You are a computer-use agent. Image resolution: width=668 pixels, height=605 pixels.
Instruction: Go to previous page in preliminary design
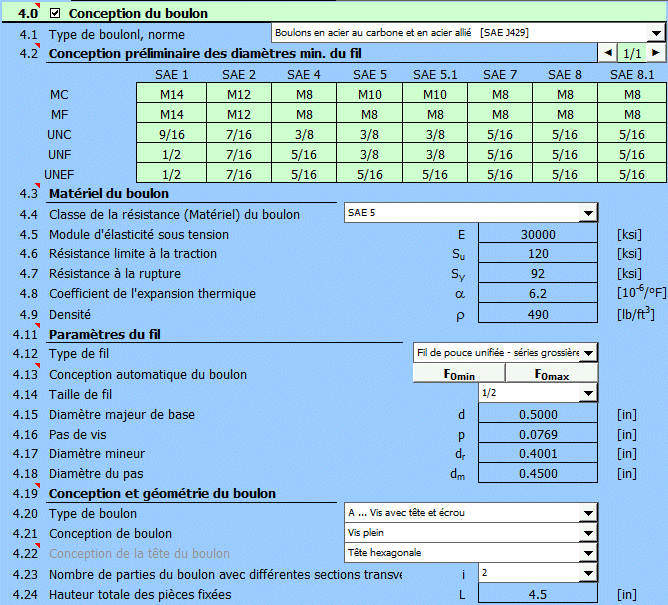(608, 53)
